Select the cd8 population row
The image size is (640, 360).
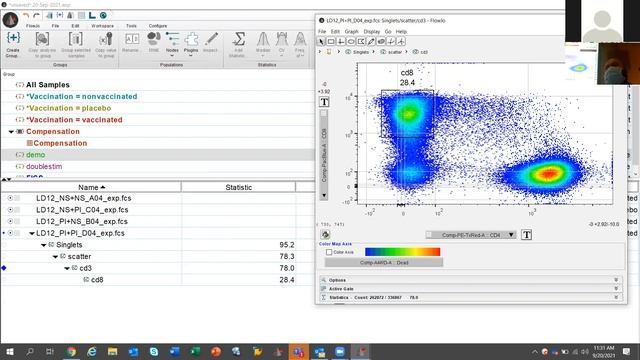(x=97, y=280)
